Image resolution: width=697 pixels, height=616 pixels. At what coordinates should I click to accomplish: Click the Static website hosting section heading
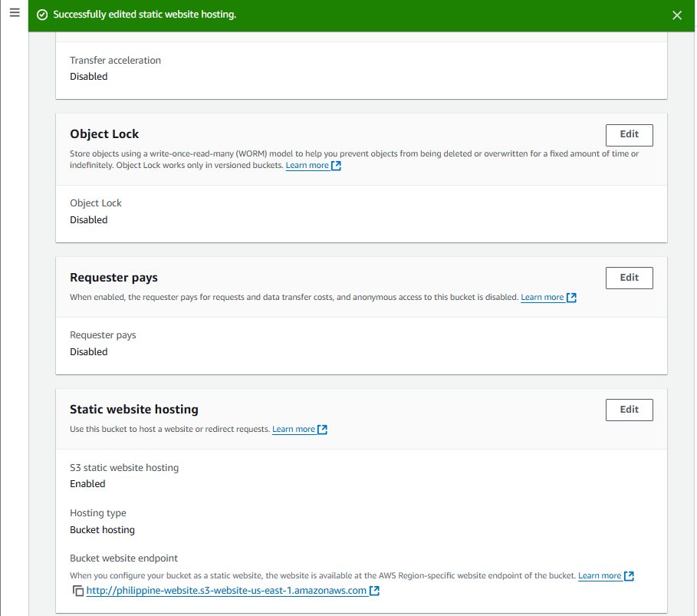pyautogui.click(x=134, y=410)
